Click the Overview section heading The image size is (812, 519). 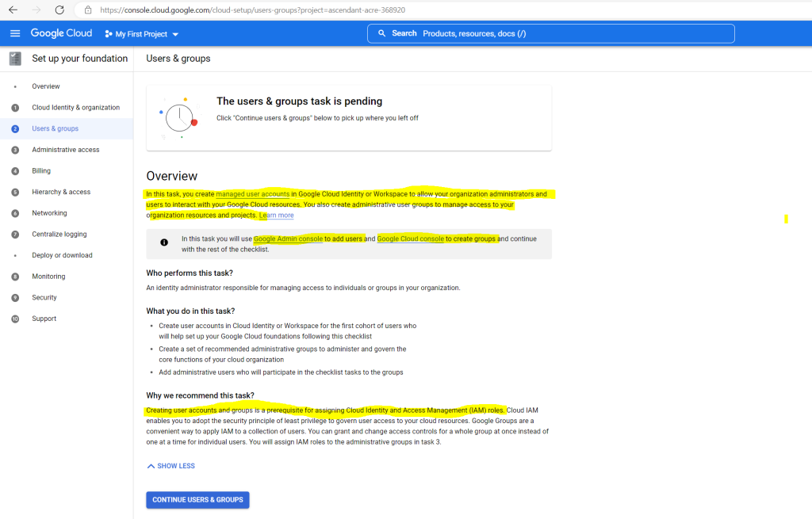pos(171,176)
